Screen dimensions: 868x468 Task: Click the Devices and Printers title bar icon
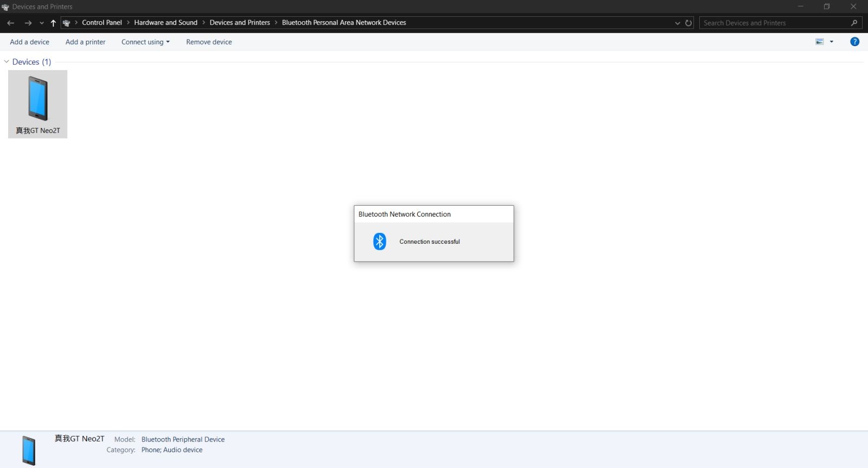tap(5, 7)
